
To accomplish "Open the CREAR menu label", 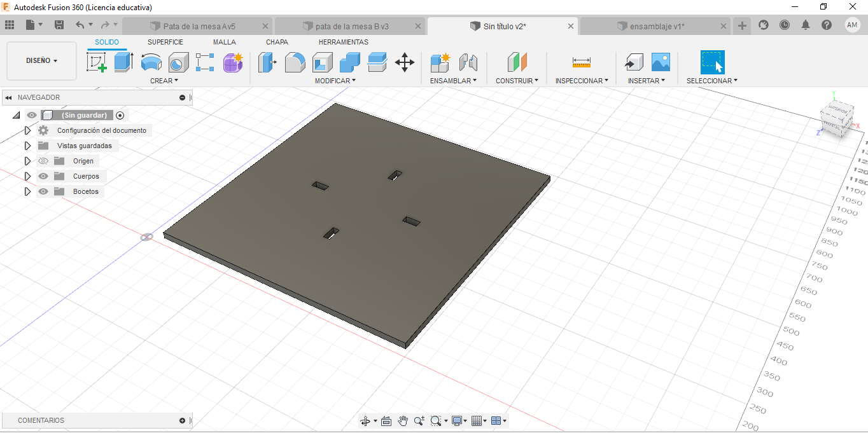I will 164,81.
